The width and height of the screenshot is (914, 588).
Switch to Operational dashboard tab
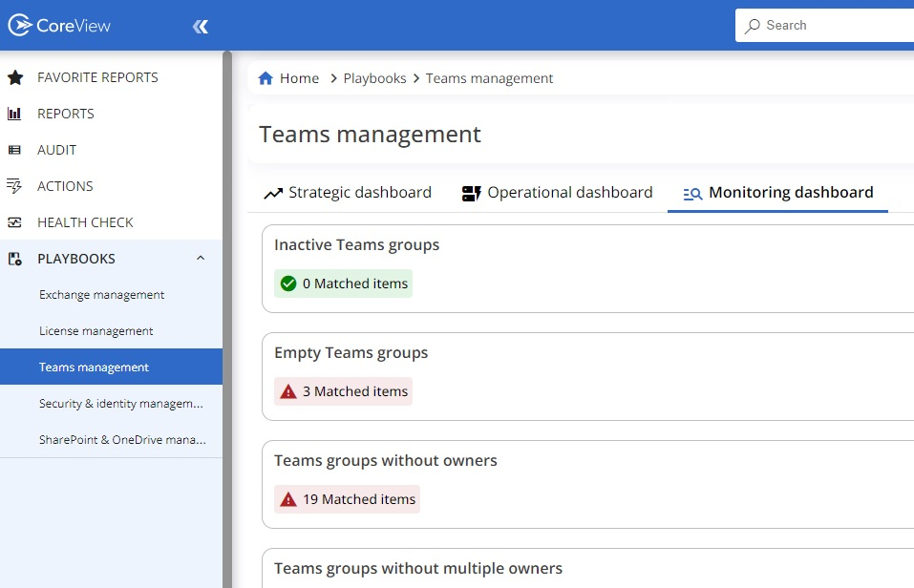coord(557,193)
